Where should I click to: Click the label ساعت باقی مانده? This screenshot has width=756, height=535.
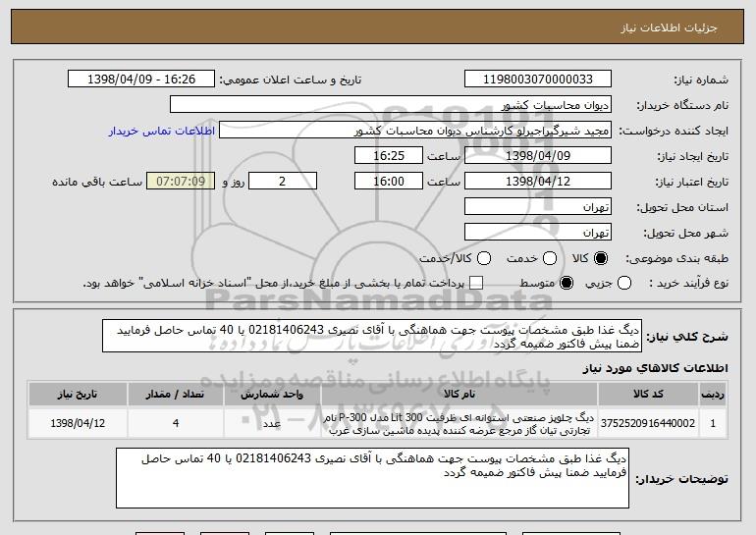[97, 182]
